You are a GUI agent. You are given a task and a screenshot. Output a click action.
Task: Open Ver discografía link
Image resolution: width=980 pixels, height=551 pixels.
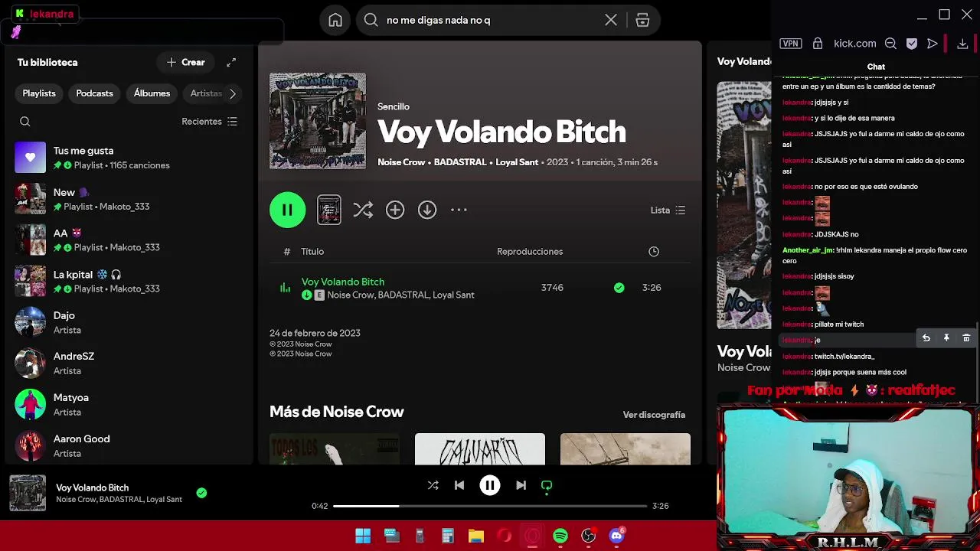tap(654, 415)
